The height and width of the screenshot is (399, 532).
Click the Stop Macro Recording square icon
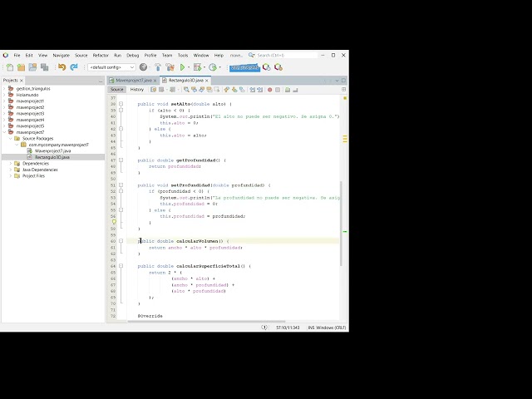(278, 90)
